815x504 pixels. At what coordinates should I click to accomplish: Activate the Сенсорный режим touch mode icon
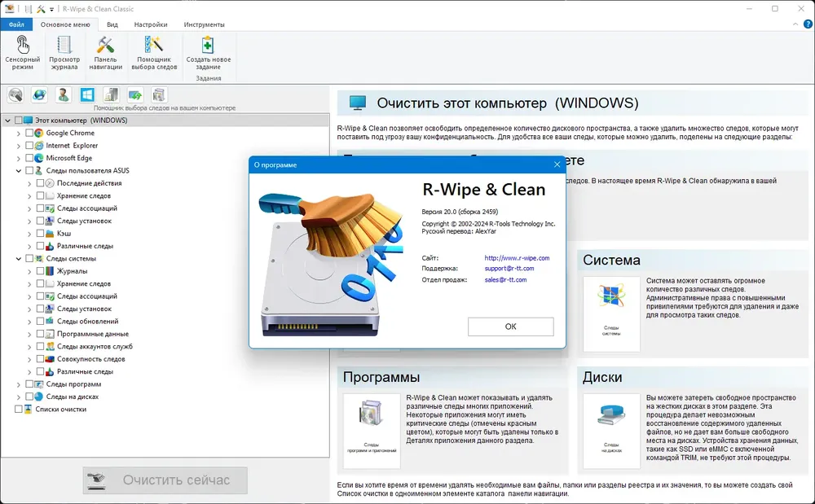click(x=22, y=52)
